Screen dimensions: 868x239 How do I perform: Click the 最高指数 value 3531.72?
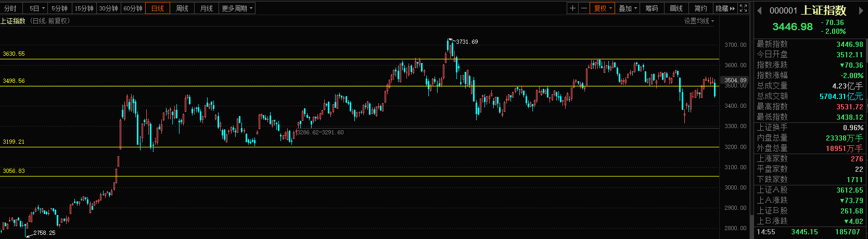(x=849, y=107)
